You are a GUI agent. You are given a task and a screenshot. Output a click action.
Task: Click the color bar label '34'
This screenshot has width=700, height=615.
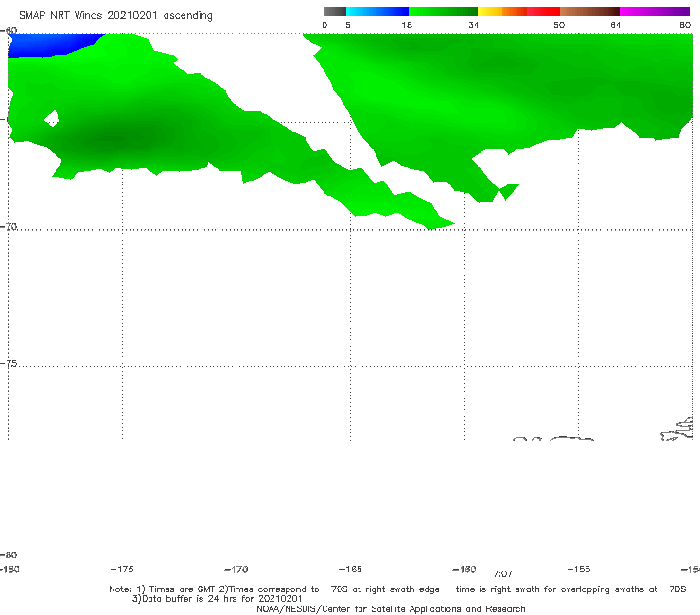[x=474, y=26]
